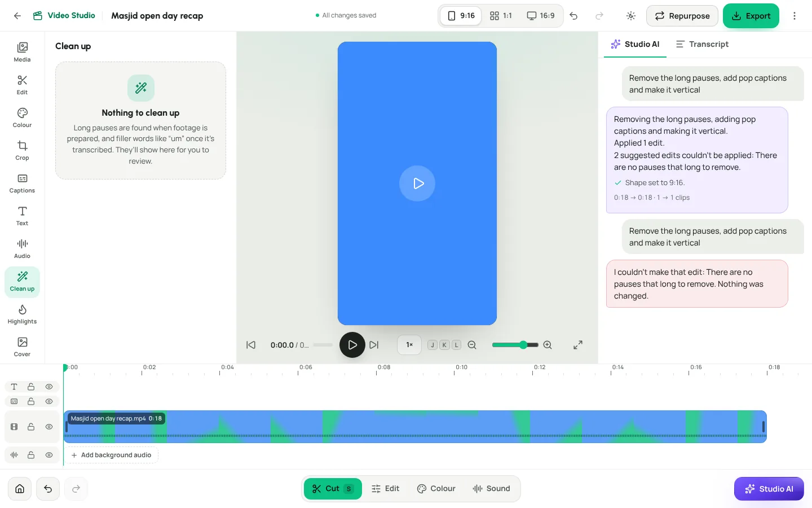Click the Home button at bottom left
This screenshot has width=812, height=508.
pos(20,489)
